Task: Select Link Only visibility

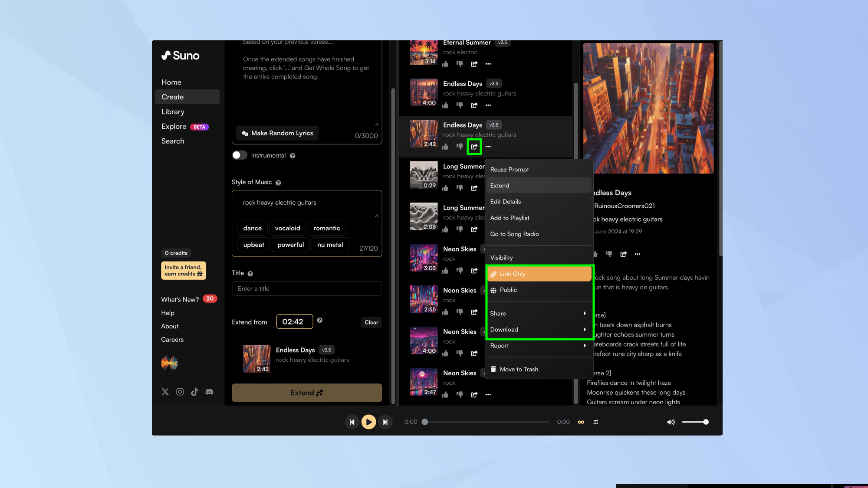Action: click(512, 274)
